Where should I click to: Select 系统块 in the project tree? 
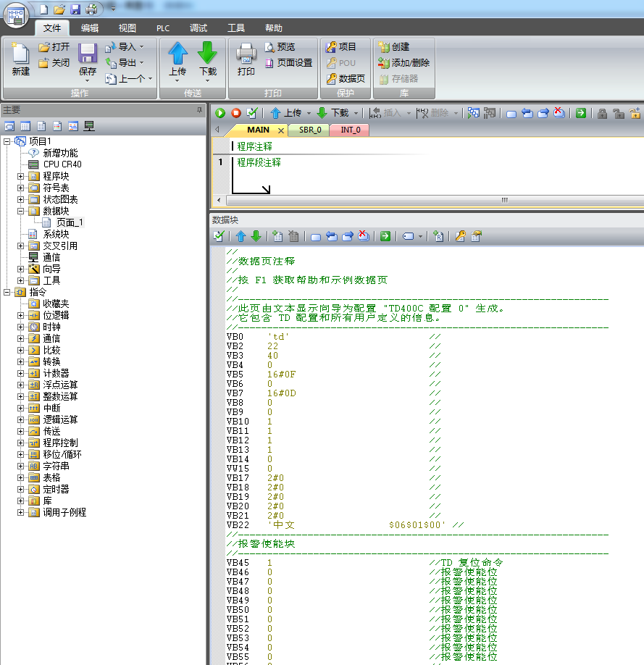click(56, 234)
